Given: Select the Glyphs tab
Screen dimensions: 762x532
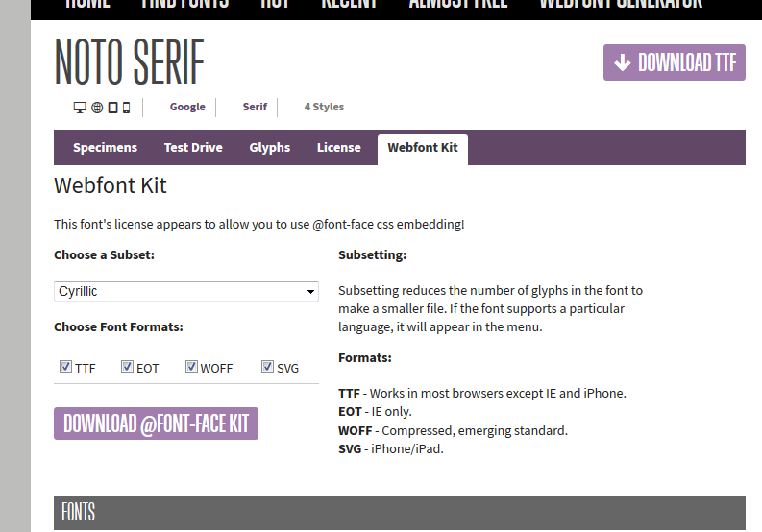Looking at the screenshot, I should coord(269,148).
